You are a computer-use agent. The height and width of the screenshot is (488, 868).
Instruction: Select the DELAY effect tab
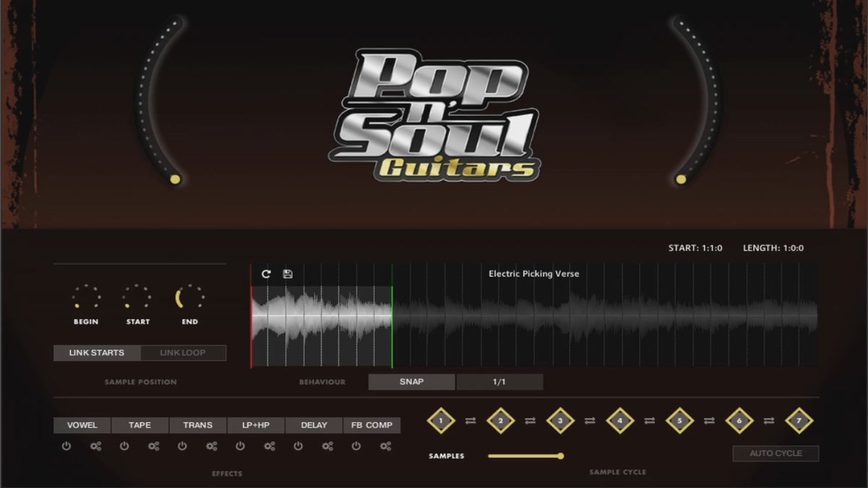[314, 425]
